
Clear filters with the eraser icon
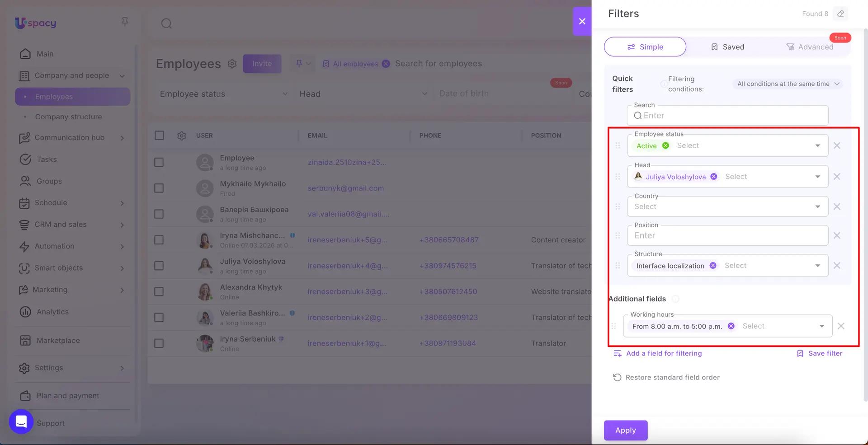coord(840,14)
